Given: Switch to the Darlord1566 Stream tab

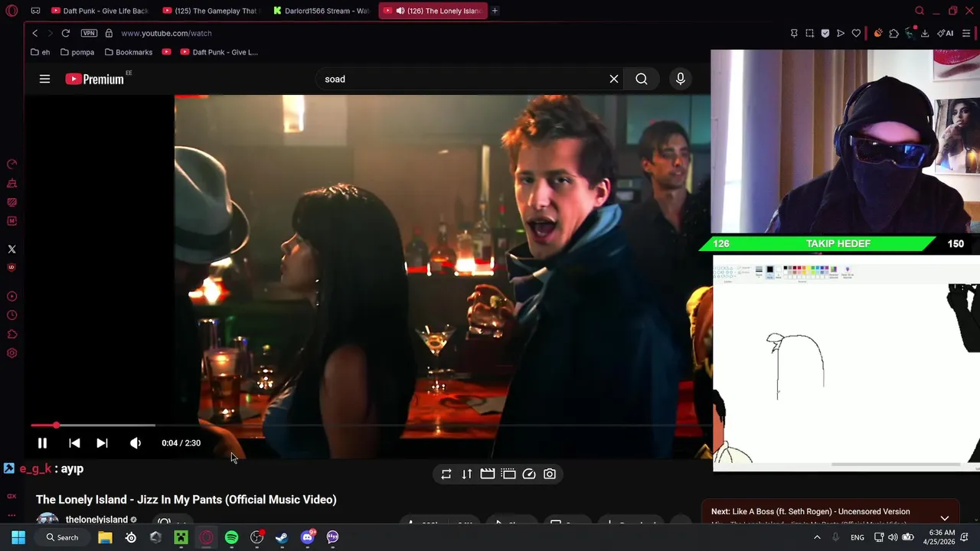Looking at the screenshot, I should point(321,11).
